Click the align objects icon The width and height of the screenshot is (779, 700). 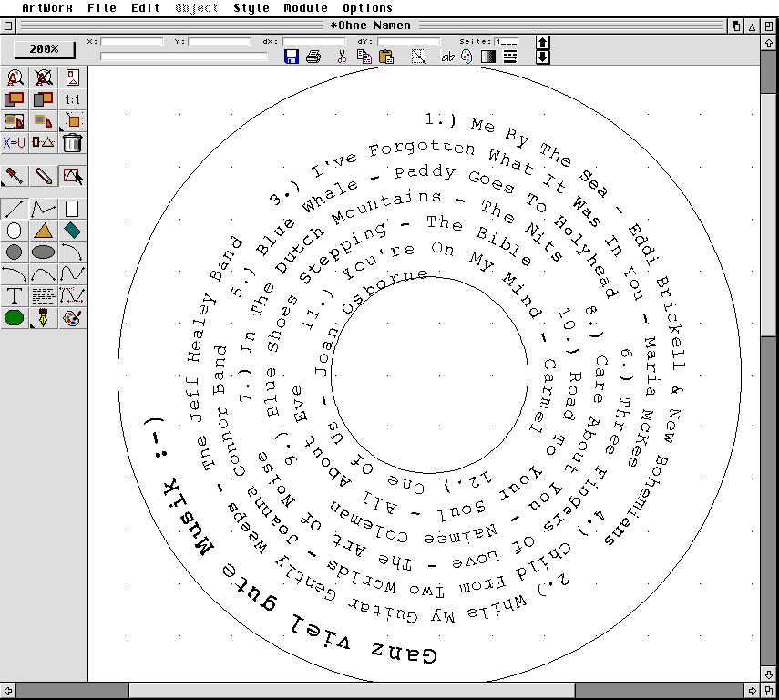click(x=43, y=143)
